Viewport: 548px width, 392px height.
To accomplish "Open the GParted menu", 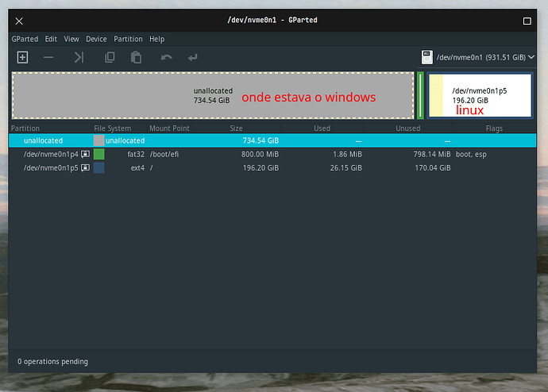I will [25, 39].
